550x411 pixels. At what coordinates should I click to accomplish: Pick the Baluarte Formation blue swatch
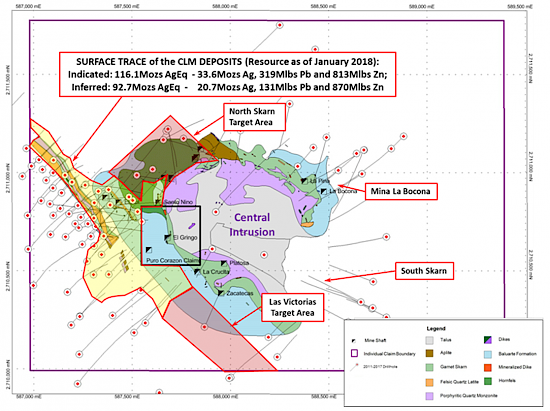[488, 354]
